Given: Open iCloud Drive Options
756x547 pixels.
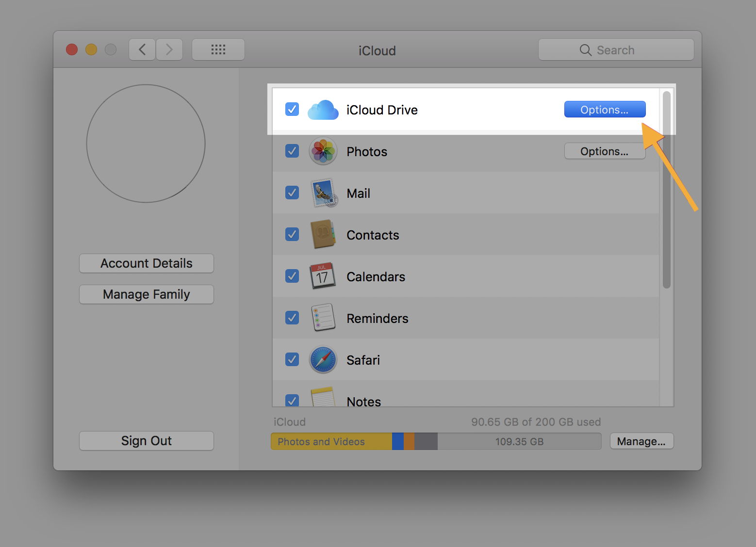Looking at the screenshot, I should [605, 110].
